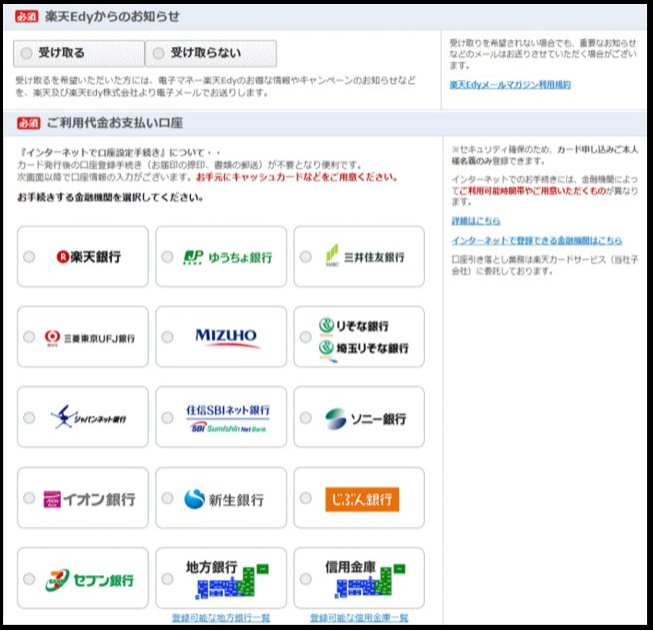
Task: Click the 三井住友銀行 logo
Action: coord(364,256)
